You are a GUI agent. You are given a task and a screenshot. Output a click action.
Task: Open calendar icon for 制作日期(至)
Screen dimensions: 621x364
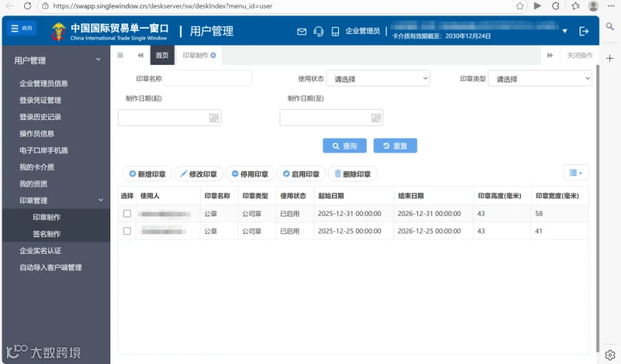click(376, 117)
